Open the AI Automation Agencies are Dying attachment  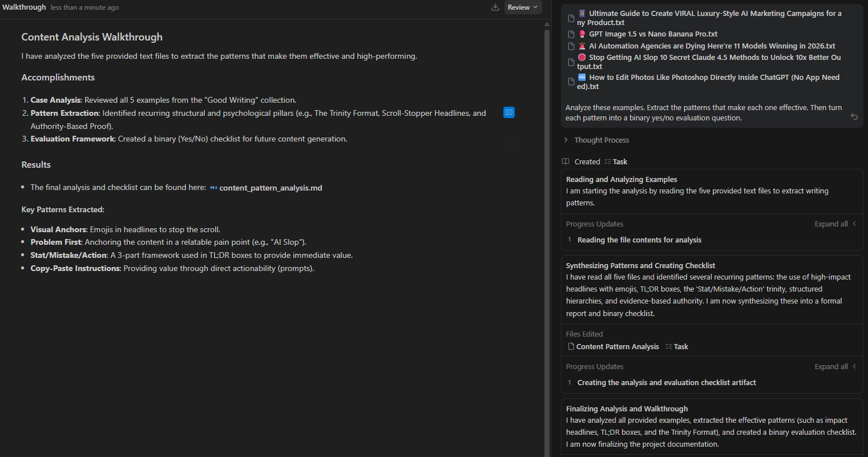701,46
